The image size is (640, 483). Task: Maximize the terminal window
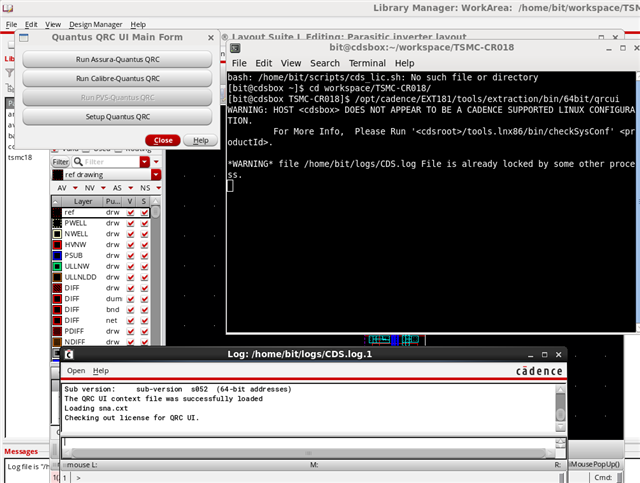pos(623,48)
